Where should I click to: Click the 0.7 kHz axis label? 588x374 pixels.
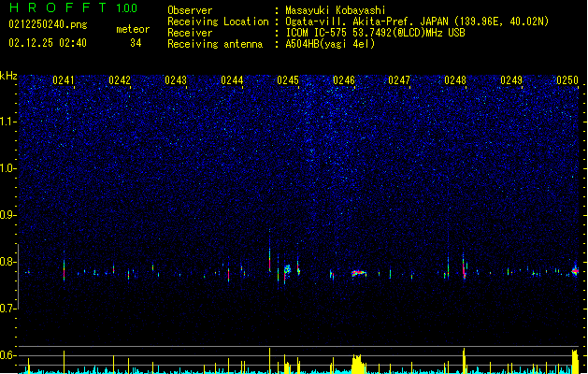tap(7, 309)
